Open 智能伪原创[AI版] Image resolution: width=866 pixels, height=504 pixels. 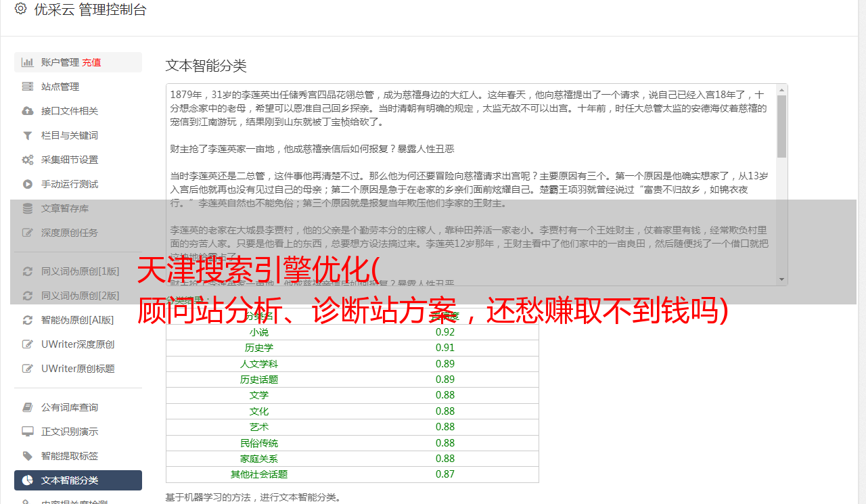click(78, 320)
